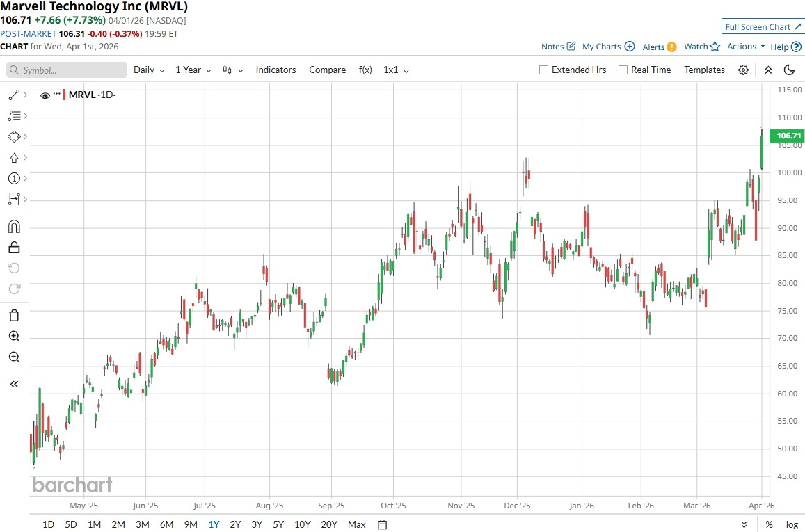Open the Indicators menu

coord(276,70)
